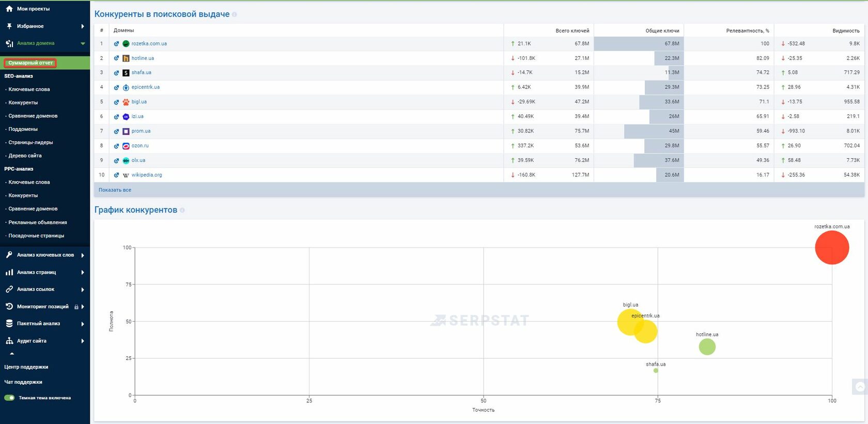This screenshot has width=868, height=424.
Task: Expand Анализ страниц submenu arrow
Action: 83,272
